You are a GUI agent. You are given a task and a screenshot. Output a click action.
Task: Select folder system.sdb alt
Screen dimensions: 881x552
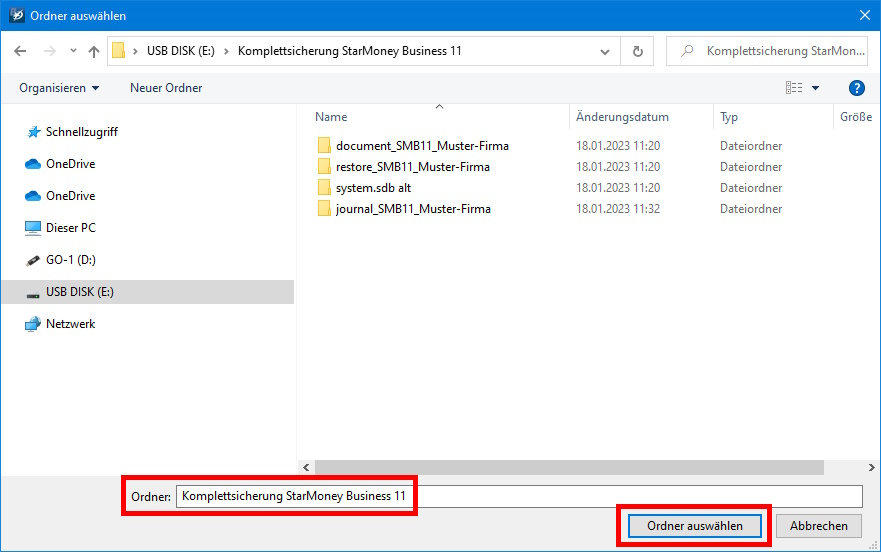click(373, 188)
